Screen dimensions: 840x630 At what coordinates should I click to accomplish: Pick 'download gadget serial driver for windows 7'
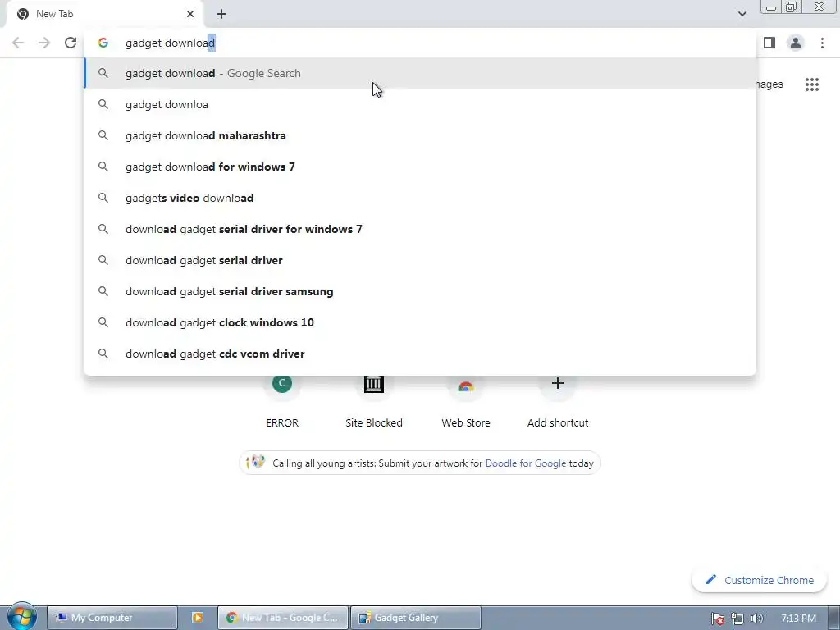[x=420, y=229]
